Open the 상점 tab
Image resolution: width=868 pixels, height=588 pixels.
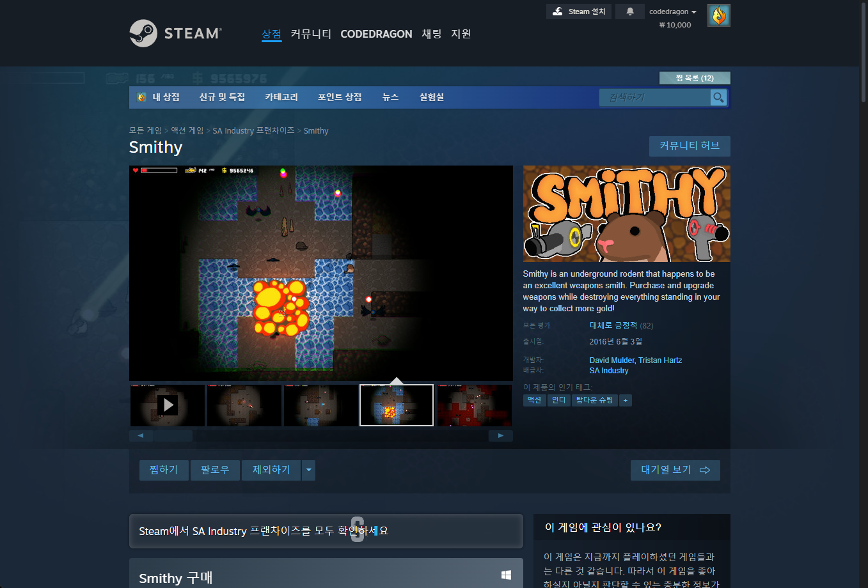click(x=272, y=34)
